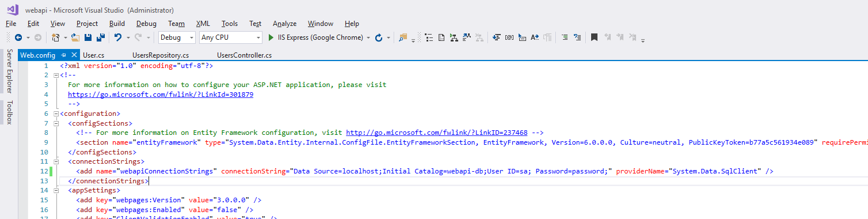
Task: Open the XML menu
Action: click(203, 24)
